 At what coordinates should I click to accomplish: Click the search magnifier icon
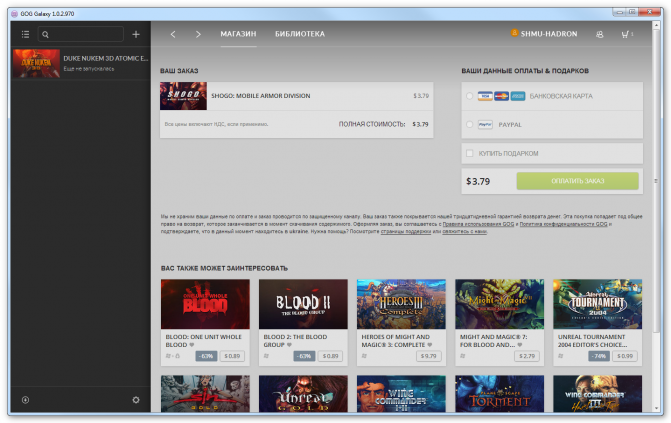click(x=45, y=34)
